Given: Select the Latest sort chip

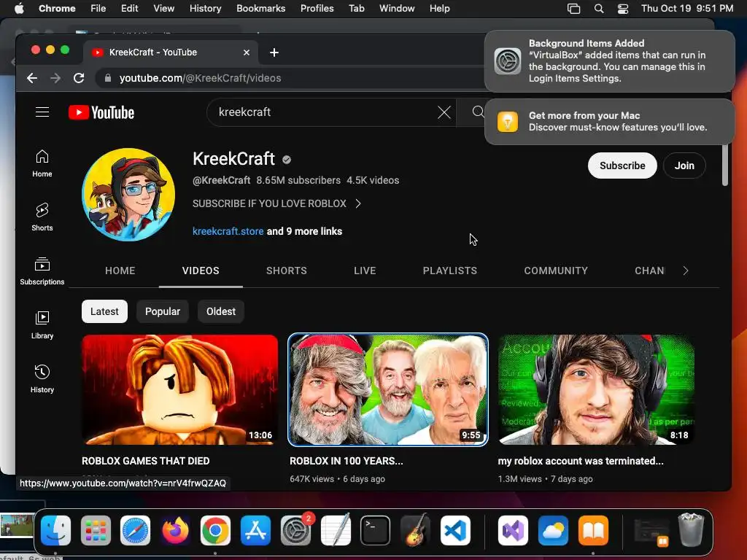Looking at the screenshot, I should point(104,311).
